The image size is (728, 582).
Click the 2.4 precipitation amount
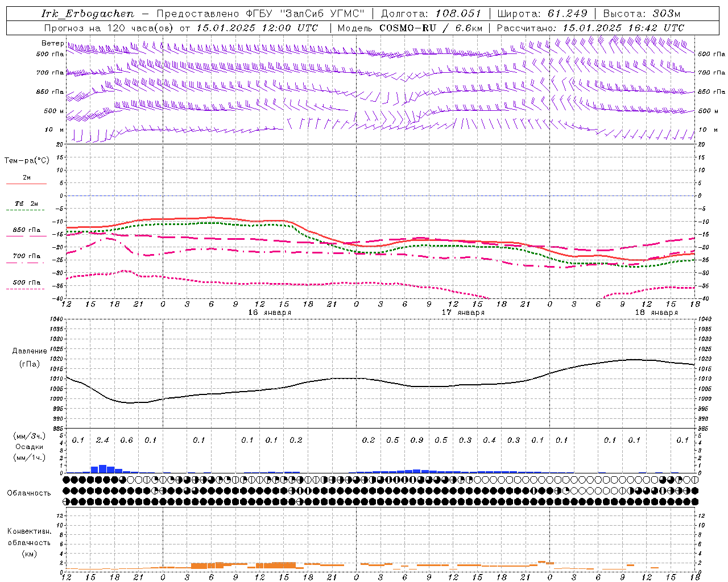coord(102,440)
